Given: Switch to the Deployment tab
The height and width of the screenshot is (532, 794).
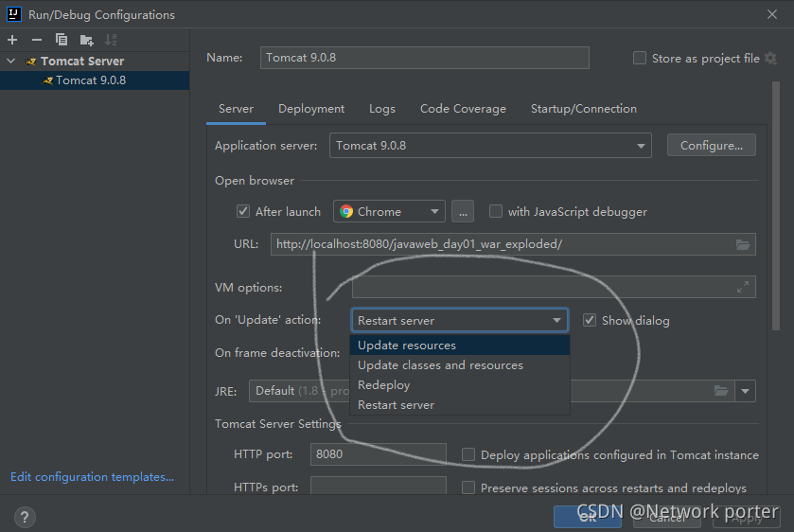Looking at the screenshot, I should point(311,109).
